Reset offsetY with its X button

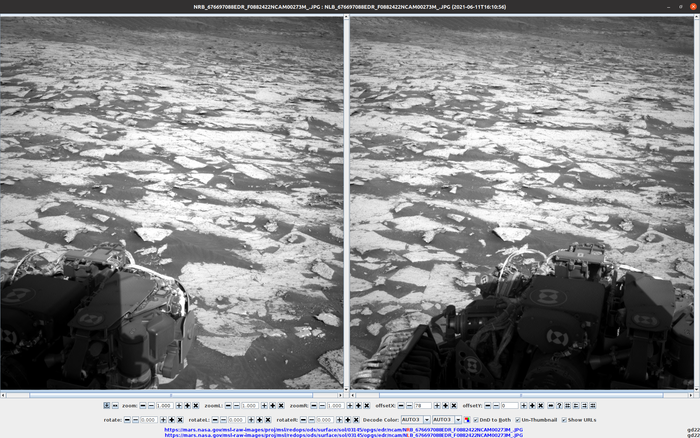[540, 406]
